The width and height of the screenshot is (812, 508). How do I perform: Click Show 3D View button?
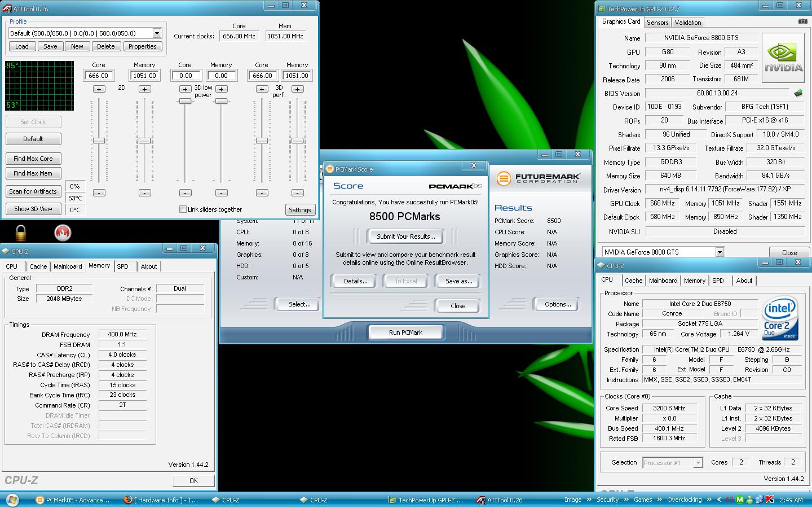tap(33, 209)
